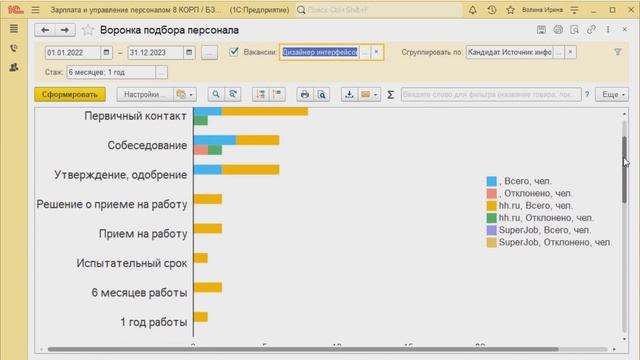
Task: Open vacancy selection ellipsis button
Action: coord(365,52)
